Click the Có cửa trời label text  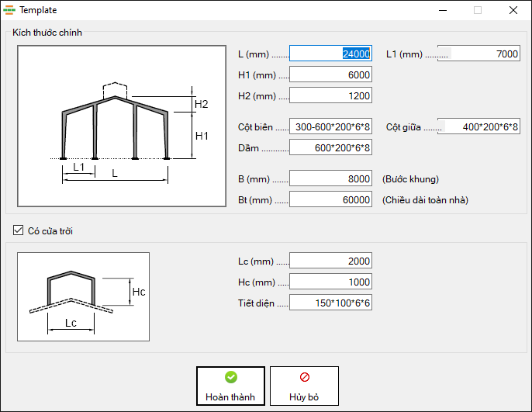coord(50,231)
